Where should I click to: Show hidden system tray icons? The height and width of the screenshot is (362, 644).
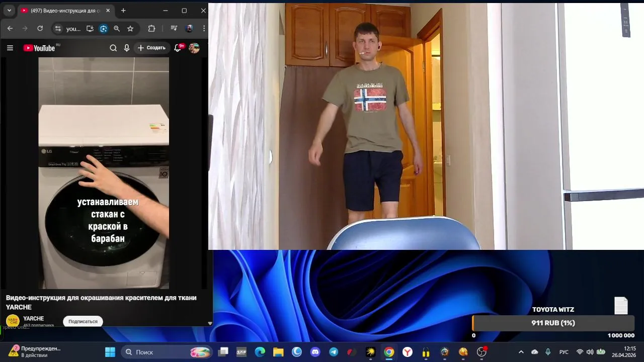click(521, 352)
